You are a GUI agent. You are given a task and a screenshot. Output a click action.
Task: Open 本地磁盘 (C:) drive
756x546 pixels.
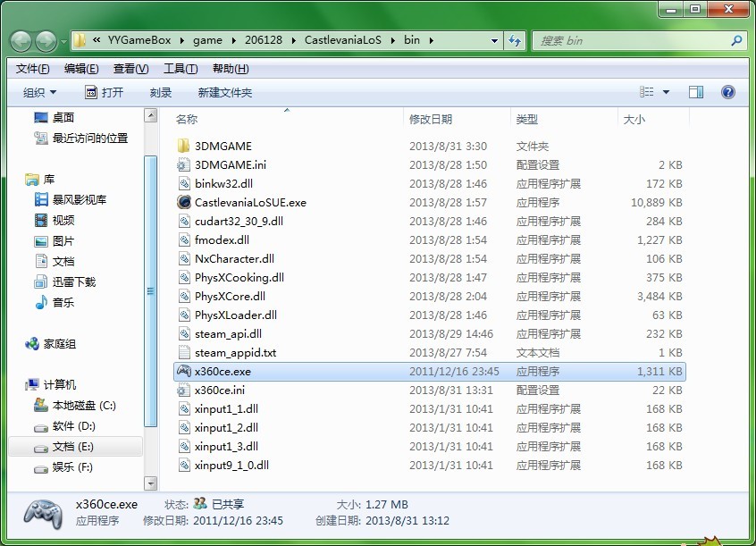tap(84, 405)
